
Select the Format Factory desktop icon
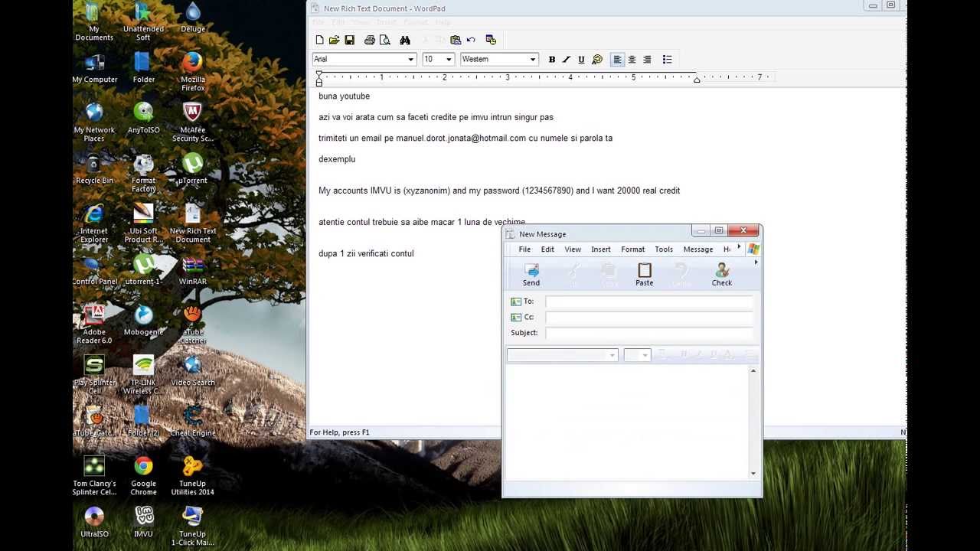point(143,173)
